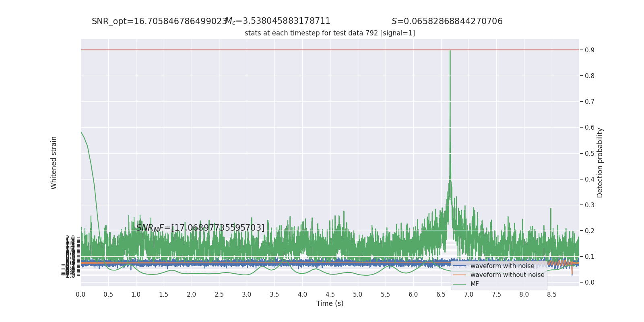Click detection probability tick 0.4
The image size is (644, 322).
590,179
